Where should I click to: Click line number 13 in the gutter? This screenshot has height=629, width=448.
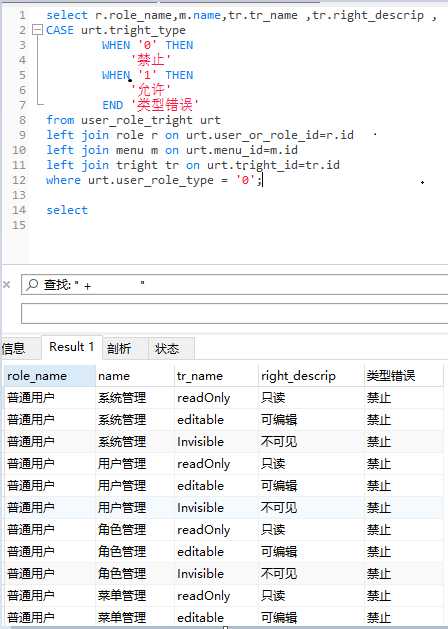coord(19,195)
